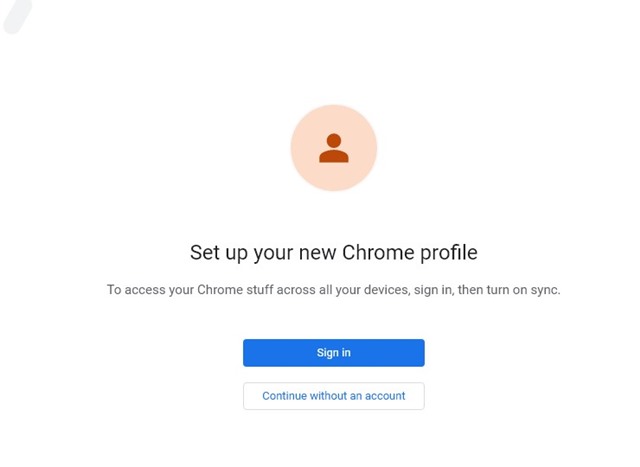Select the 'Sign in' label on the blue button
Screen dimensions: 640x467
tap(333, 353)
